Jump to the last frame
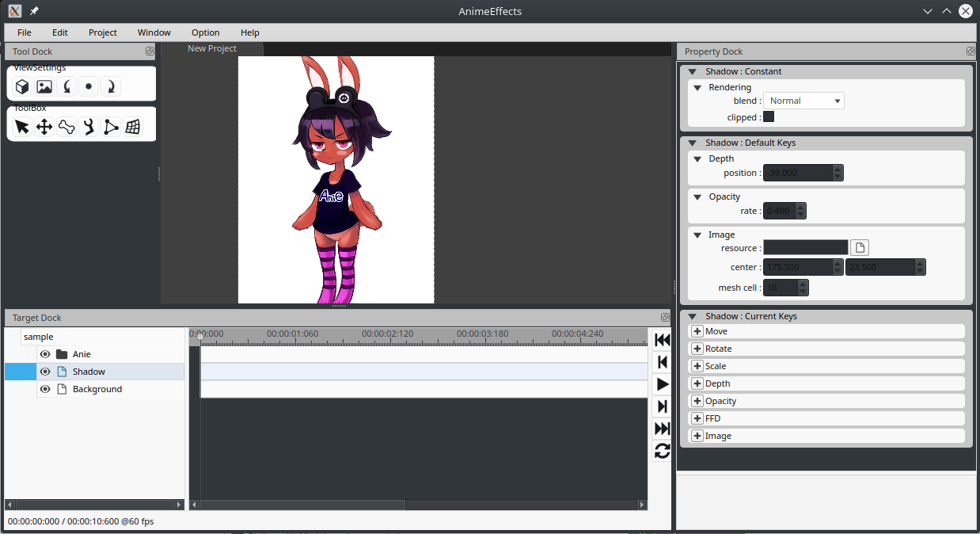This screenshot has width=980, height=534. point(663,429)
